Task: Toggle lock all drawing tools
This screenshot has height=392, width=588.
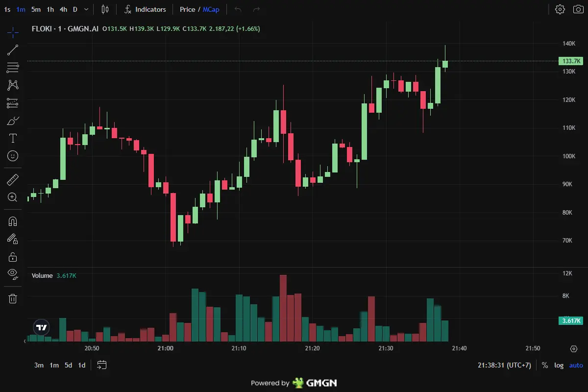Action: (13, 256)
